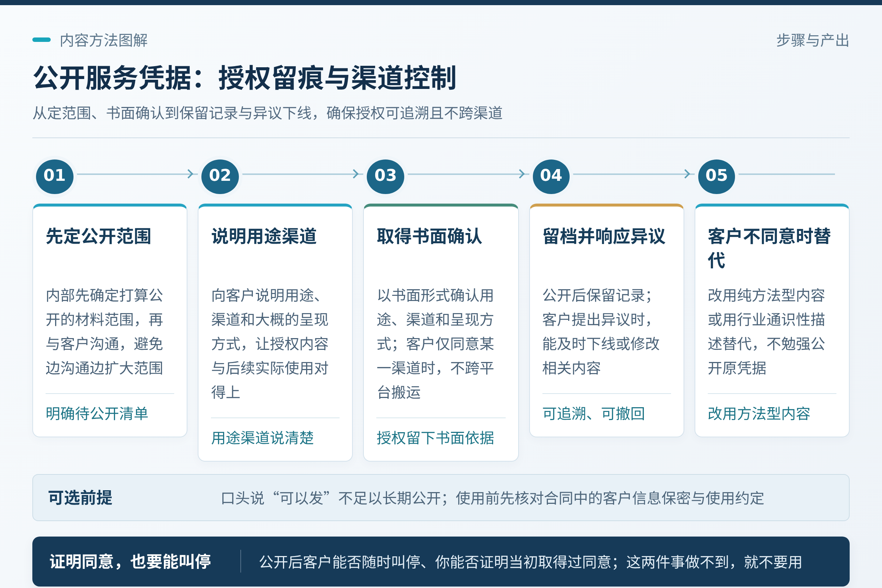Click the paragraph starting with 向客户说明用途
The image size is (882, 588).
[x=270, y=344]
